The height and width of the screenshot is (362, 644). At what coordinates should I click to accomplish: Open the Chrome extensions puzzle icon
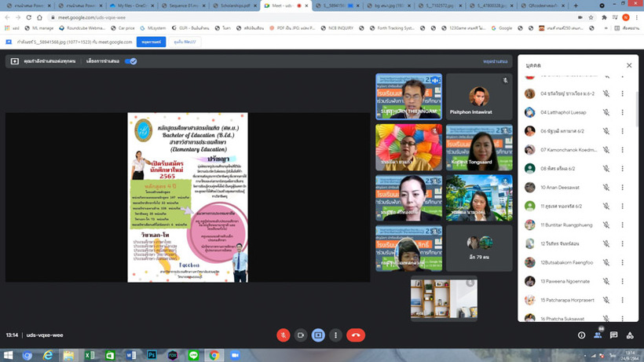click(604, 17)
